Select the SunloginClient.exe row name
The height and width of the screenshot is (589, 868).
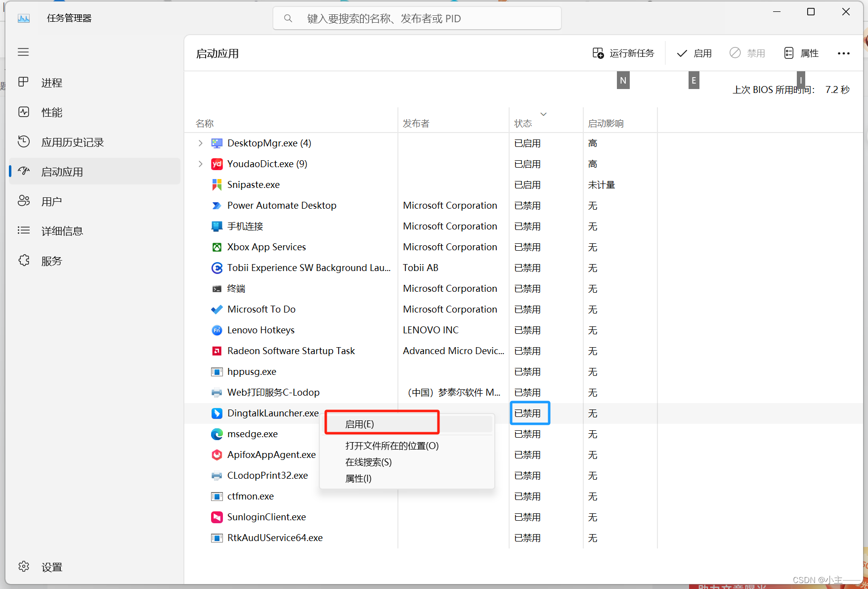click(266, 517)
